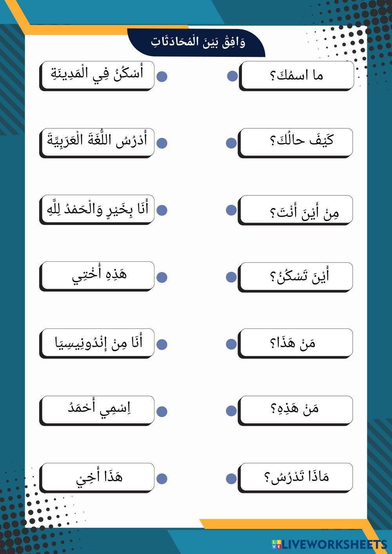Viewport: 392px width, 554px height.
Task: Click the dot beside «كيف حالك؟»
Action: (x=231, y=143)
